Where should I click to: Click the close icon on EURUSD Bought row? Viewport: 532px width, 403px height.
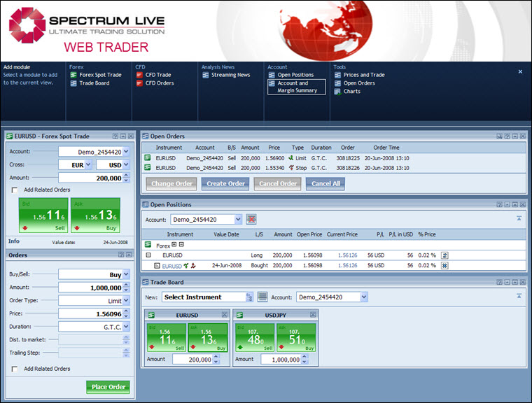tap(444, 266)
